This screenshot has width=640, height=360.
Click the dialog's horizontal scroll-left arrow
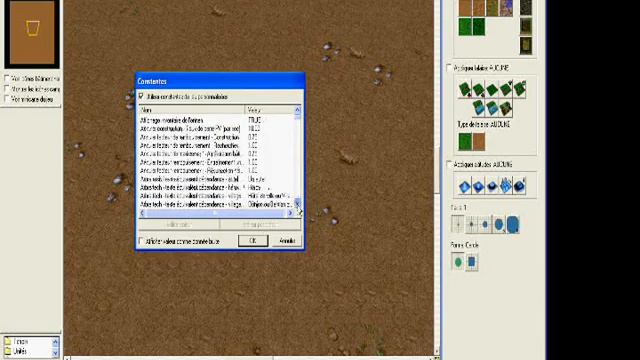point(142,213)
